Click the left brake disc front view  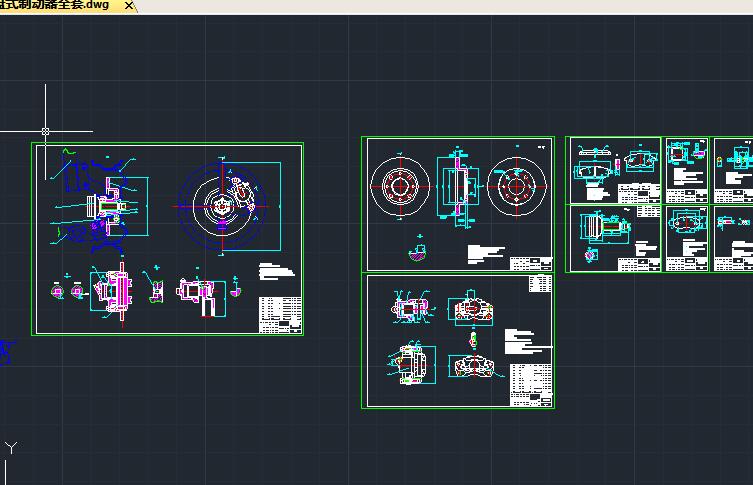click(x=400, y=186)
